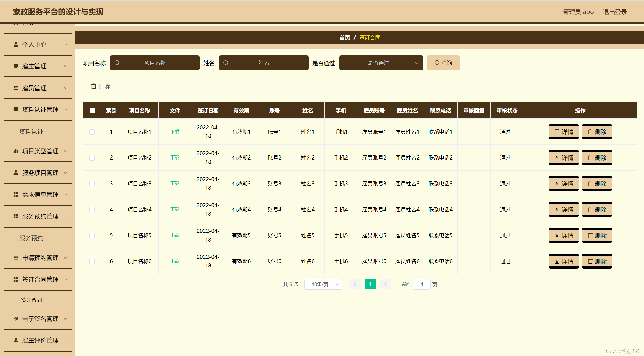The image size is (644, 356).
Task: Check the row for 项目名称3
Action: (x=92, y=184)
